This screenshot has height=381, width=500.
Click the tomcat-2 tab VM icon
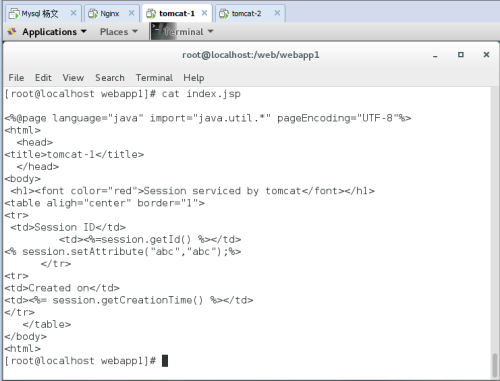pos(224,14)
